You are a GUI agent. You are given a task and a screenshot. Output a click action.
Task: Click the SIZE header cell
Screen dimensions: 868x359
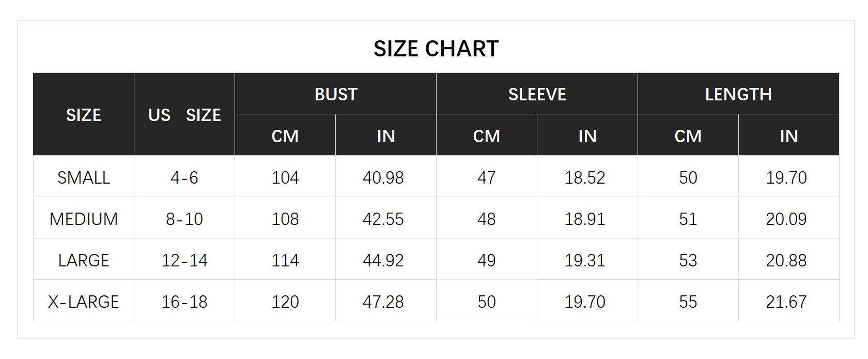84,115
